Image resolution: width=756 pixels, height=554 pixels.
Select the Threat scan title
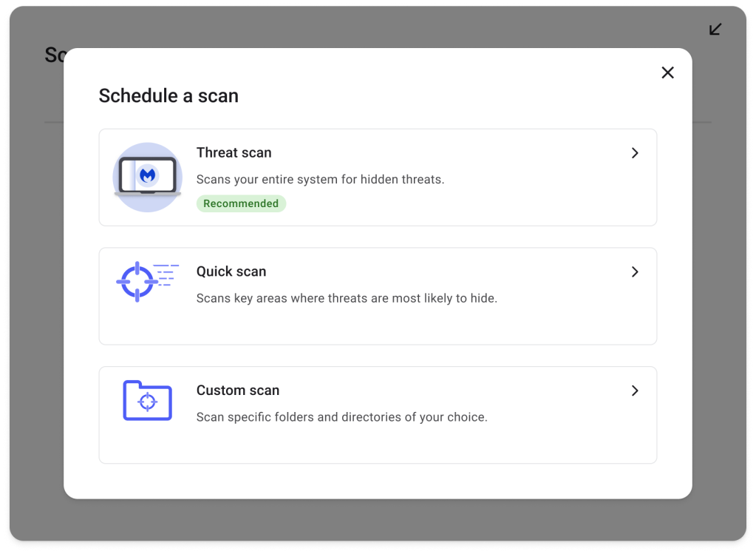click(234, 153)
